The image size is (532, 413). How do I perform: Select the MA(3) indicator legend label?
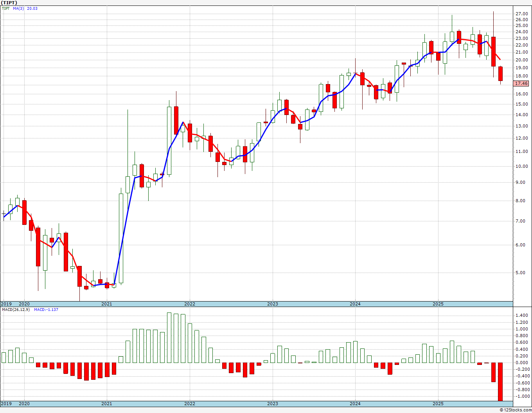click(x=18, y=8)
